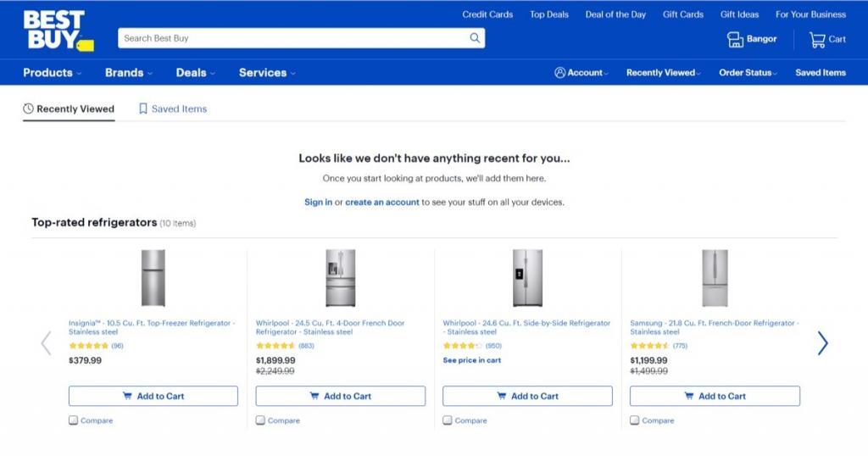
Task: Click the Search Best Buy field
Action: (293, 38)
